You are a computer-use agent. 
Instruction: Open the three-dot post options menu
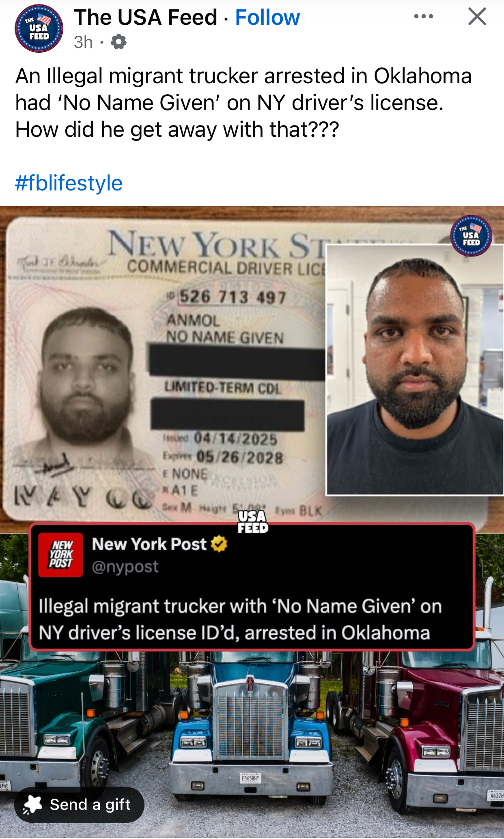(424, 17)
